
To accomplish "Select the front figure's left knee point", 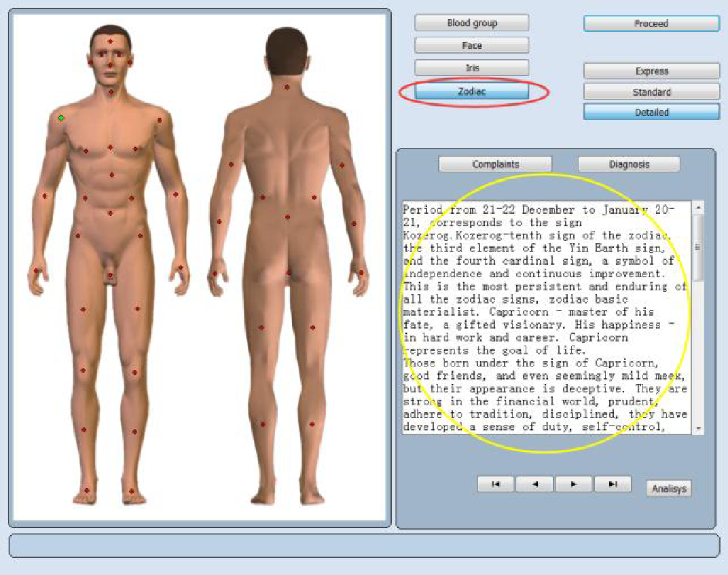I will pos(134,372).
